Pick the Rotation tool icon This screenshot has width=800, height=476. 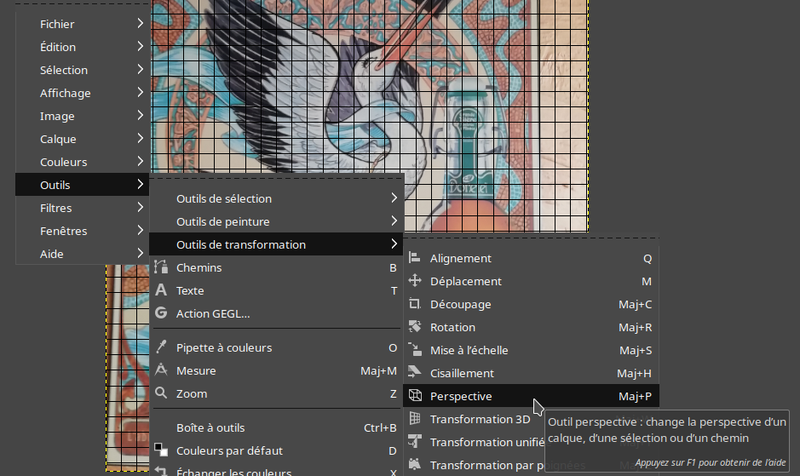(415, 327)
